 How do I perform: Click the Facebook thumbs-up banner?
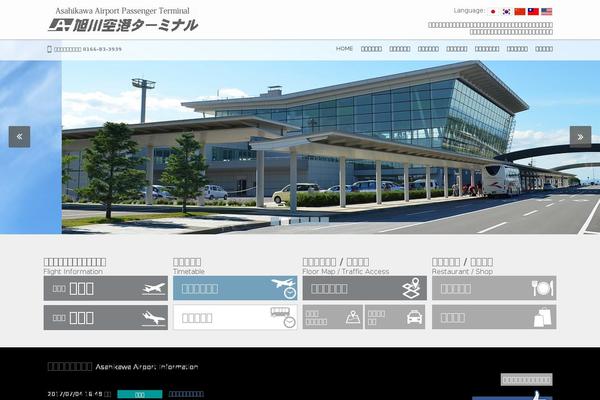point(512,396)
